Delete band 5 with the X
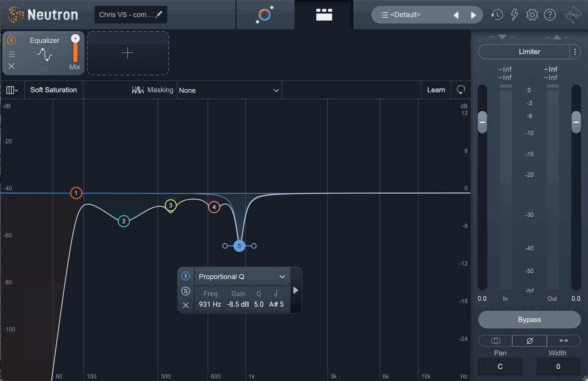The height and width of the screenshot is (381, 588). pos(186,305)
